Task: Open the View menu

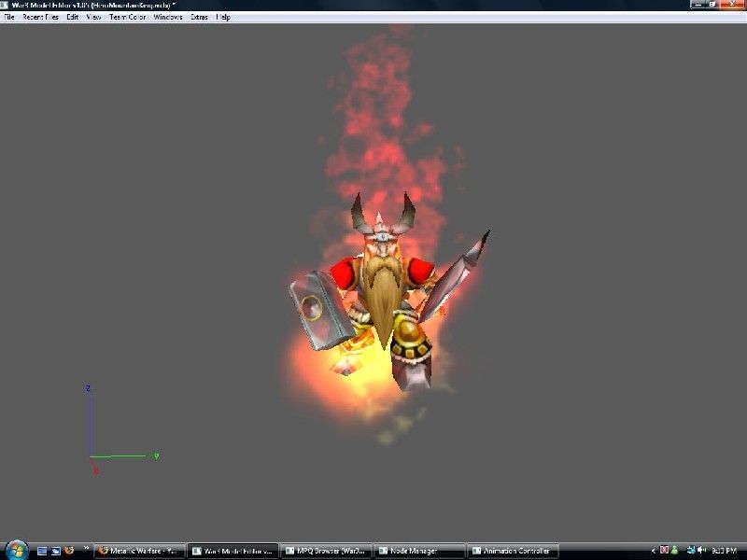Action: 93,17
